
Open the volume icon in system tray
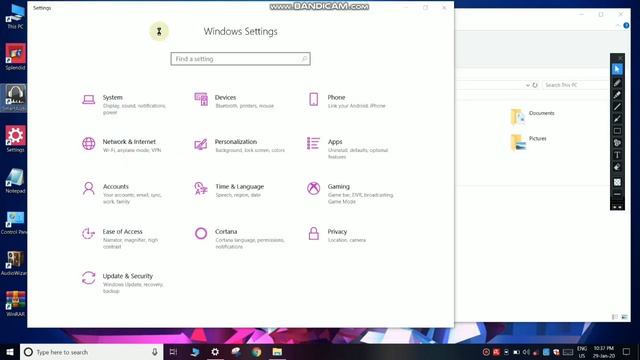pos(526,352)
